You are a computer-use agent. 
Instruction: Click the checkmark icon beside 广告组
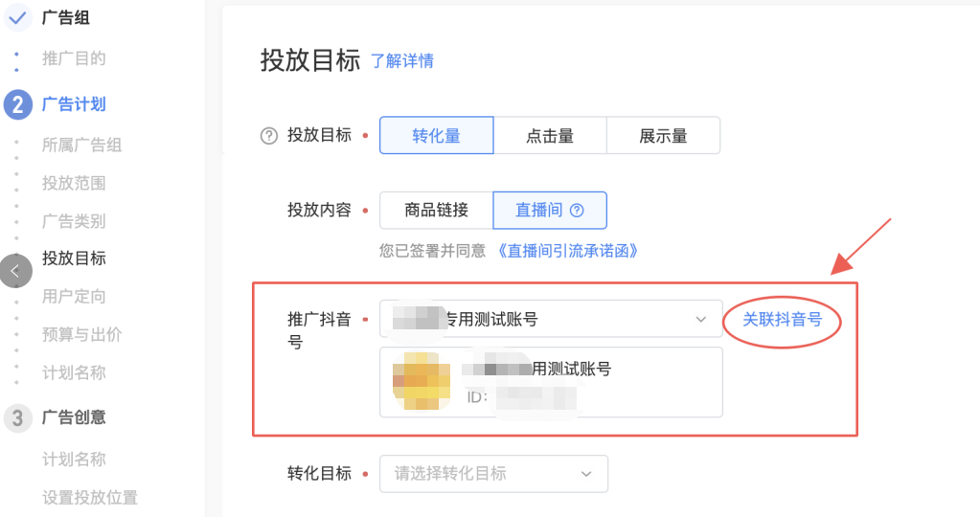(x=17, y=18)
